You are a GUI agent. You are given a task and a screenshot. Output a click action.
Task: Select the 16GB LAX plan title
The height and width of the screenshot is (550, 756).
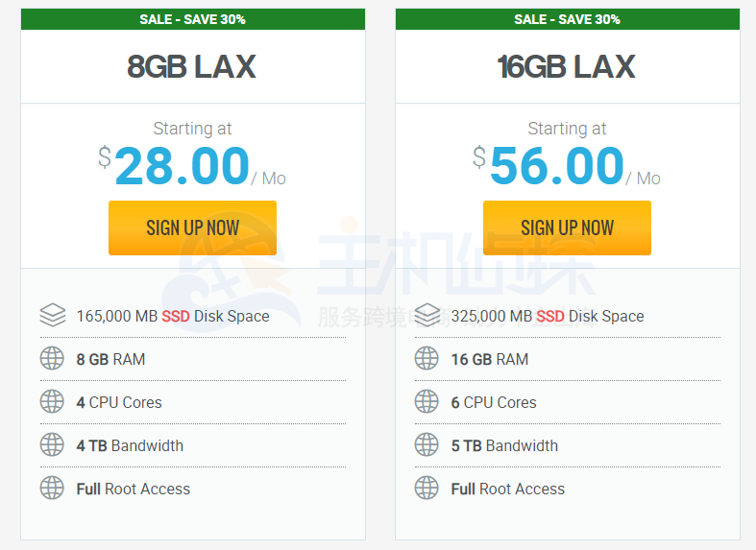point(567,67)
